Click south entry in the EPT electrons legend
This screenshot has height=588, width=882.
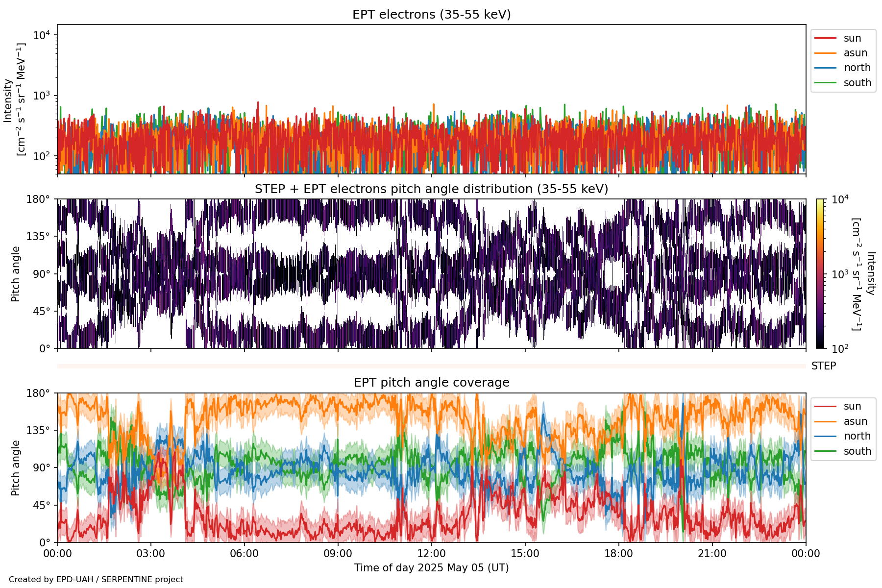point(857,83)
